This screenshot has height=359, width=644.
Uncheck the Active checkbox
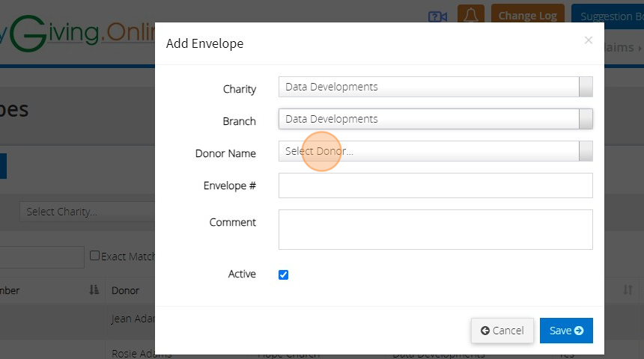pos(283,274)
